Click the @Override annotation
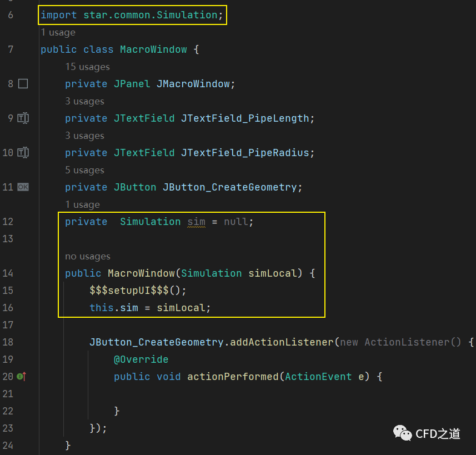476x455 pixels. (x=141, y=359)
